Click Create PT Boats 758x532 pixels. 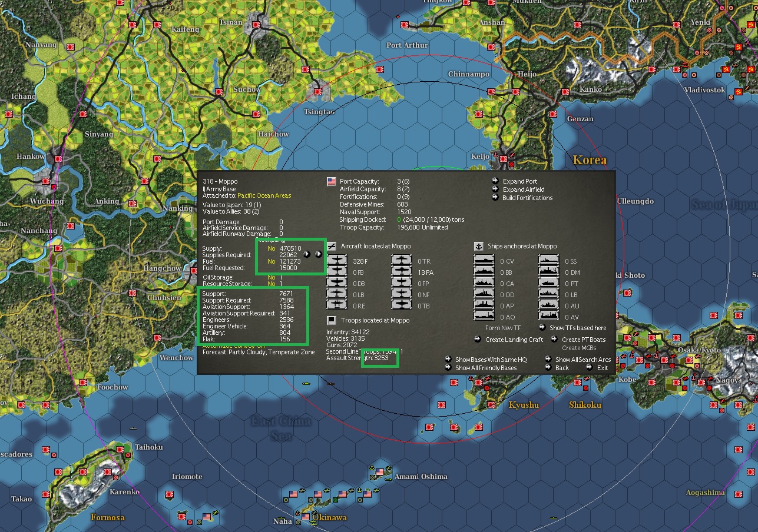pos(584,340)
